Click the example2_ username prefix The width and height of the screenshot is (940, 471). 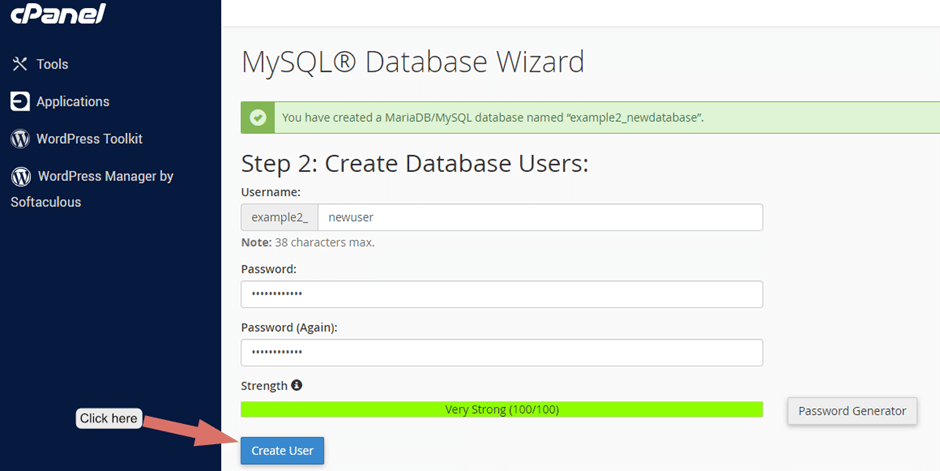click(x=279, y=217)
